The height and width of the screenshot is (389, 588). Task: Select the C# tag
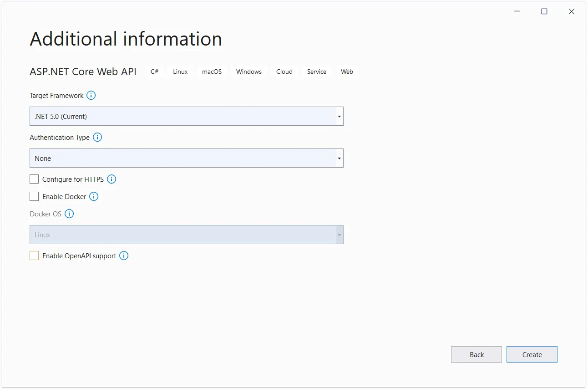click(x=154, y=72)
